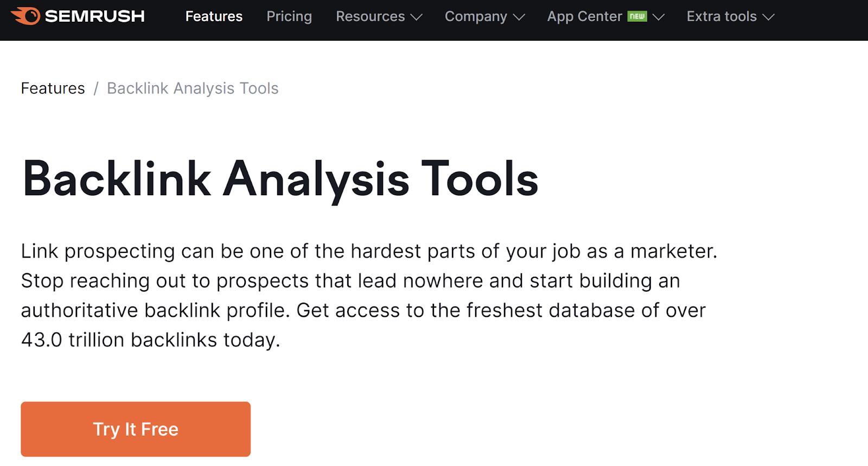
Task: Expand the chevron next to Extra tools
Action: point(769,17)
